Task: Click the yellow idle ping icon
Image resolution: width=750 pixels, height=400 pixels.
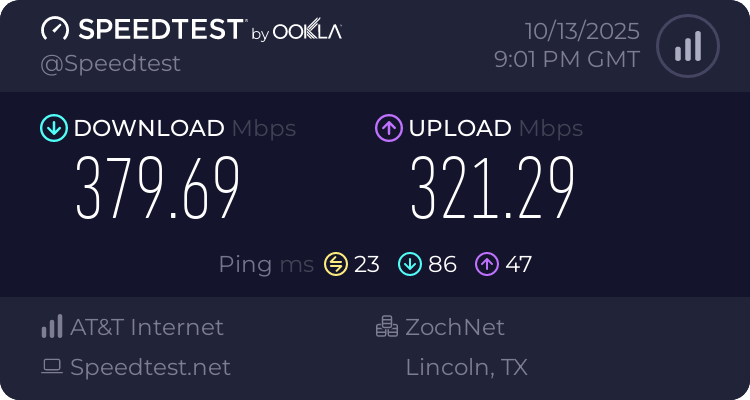Action: pyautogui.click(x=334, y=264)
